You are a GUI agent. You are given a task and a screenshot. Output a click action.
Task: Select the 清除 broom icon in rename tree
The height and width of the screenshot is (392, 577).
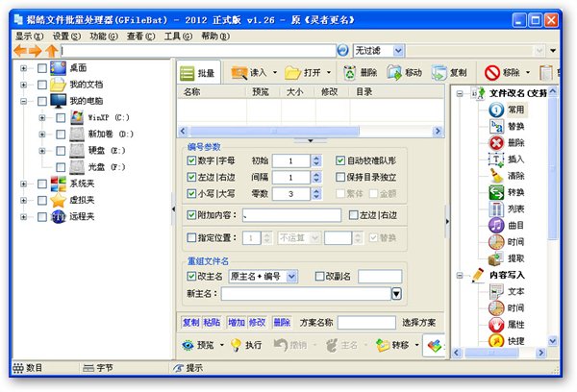point(496,176)
